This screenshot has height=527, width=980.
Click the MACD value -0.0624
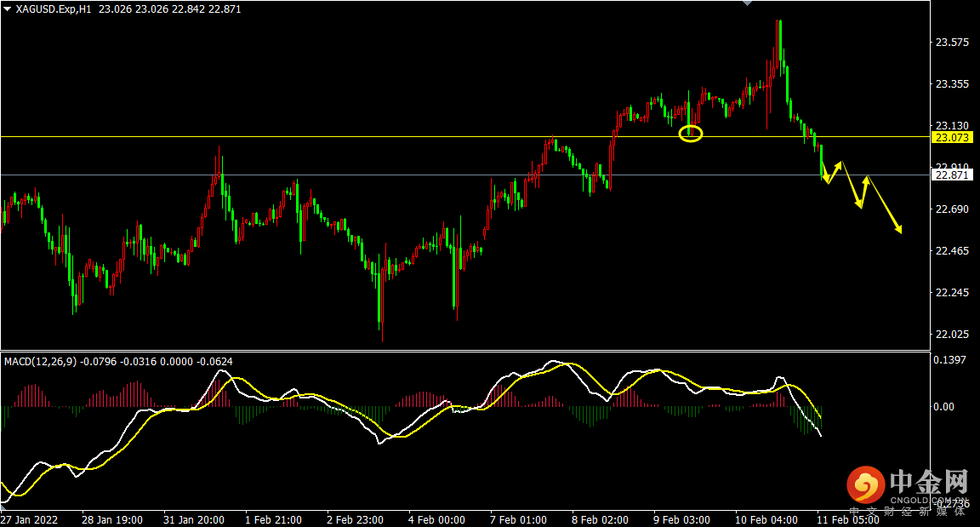click(x=214, y=361)
